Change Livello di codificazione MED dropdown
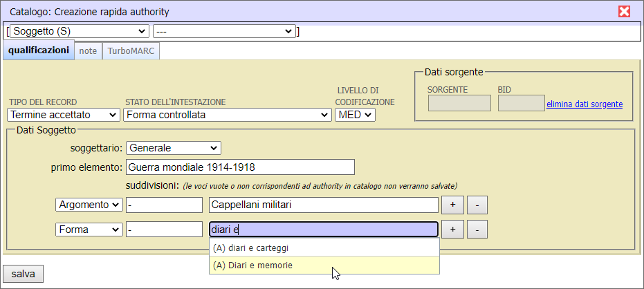 tap(355, 115)
